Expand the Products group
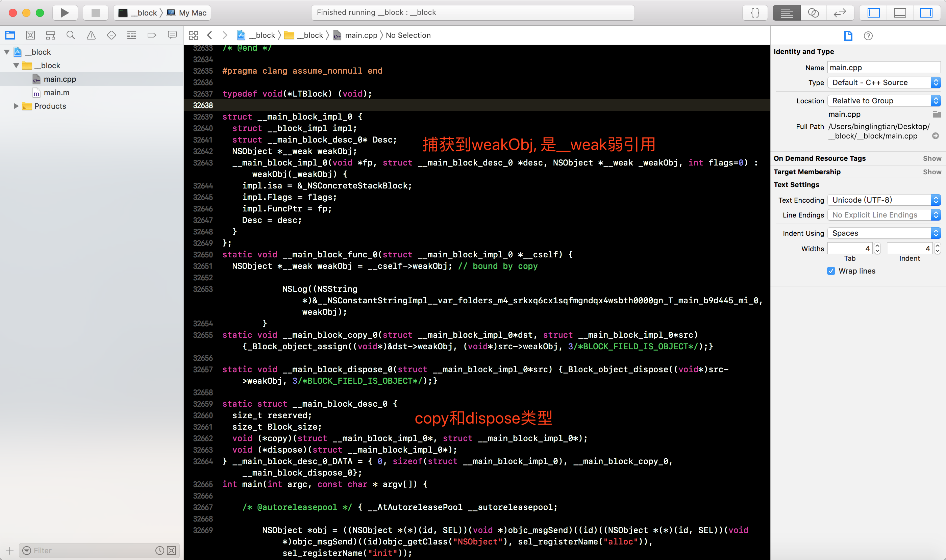Image resolution: width=946 pixels, height=560 pixels. 16,106
